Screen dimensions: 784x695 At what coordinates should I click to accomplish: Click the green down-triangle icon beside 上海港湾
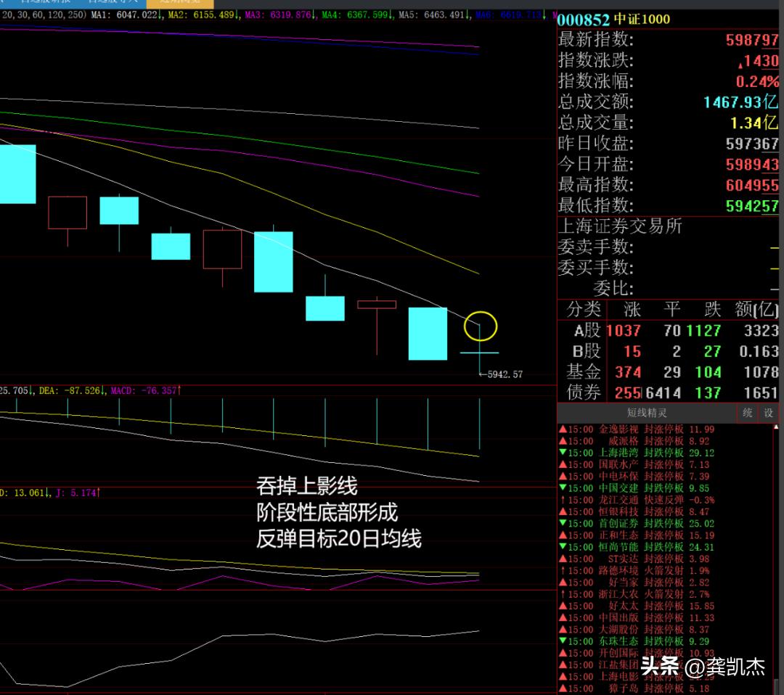tap(563, 453)
